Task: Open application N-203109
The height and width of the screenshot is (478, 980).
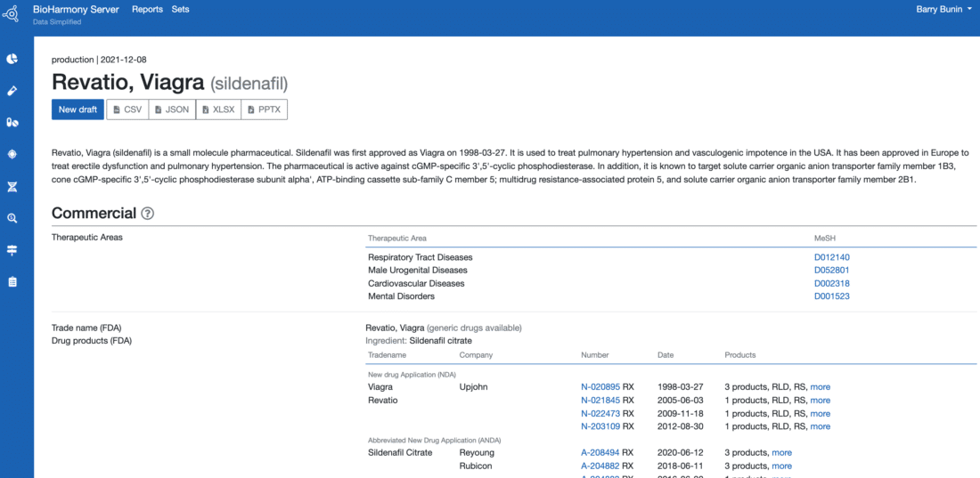Action: tap(600, 426)
